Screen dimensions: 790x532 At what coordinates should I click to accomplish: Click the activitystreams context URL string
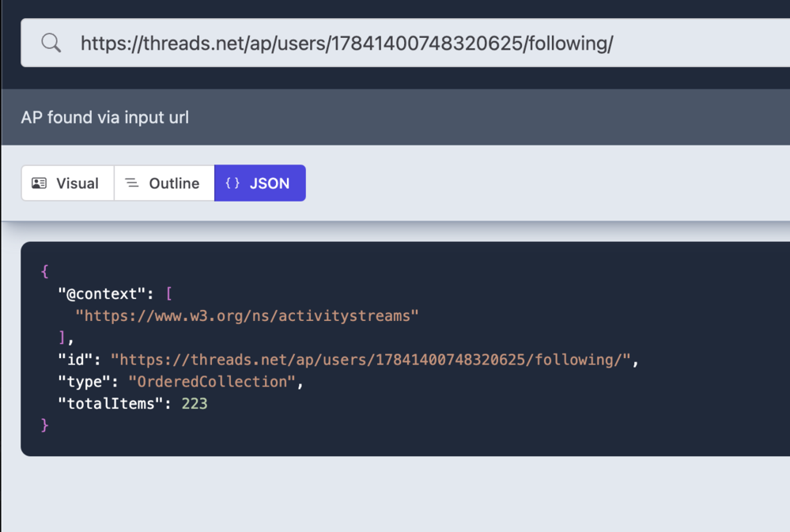(x=247, y=315)
